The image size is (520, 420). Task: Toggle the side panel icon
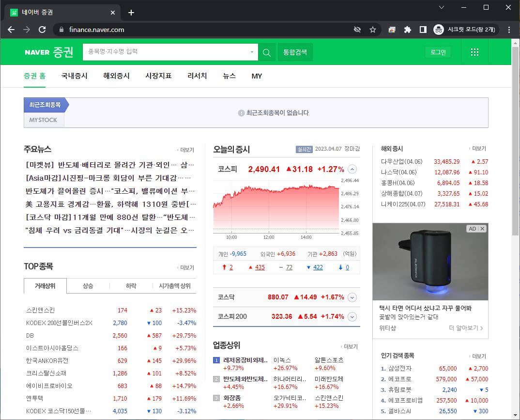pyautogui.click(x=423, y=30)
